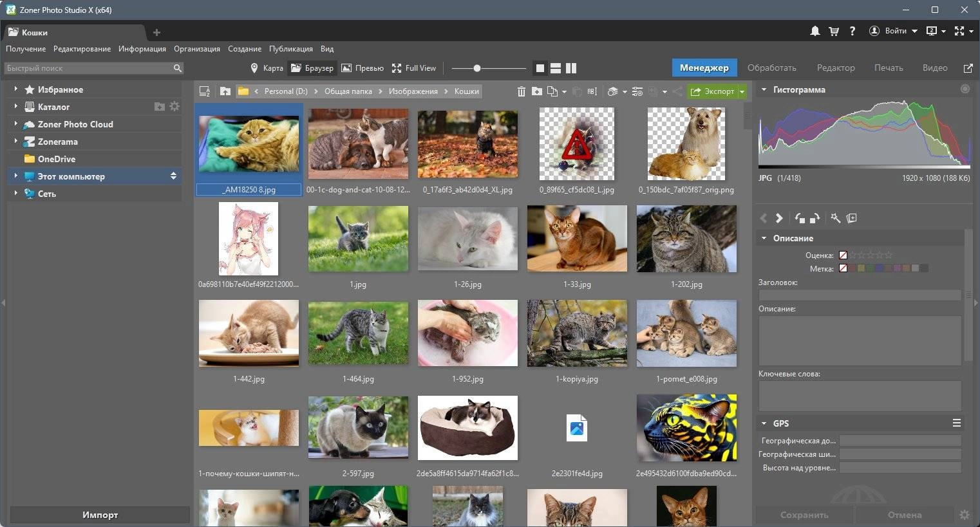Apply the green color label swatch
The width and height of the screenshot is (980, 527).
pos(871,268)
